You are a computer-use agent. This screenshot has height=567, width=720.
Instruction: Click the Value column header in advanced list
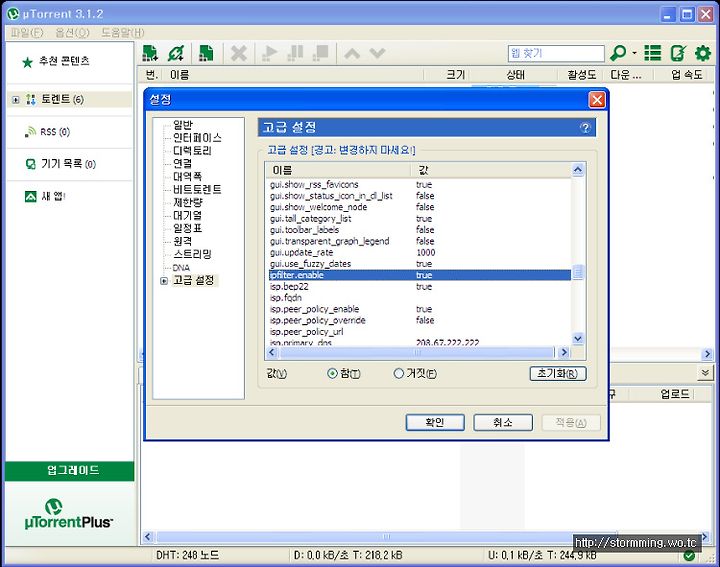pos(491,170)
